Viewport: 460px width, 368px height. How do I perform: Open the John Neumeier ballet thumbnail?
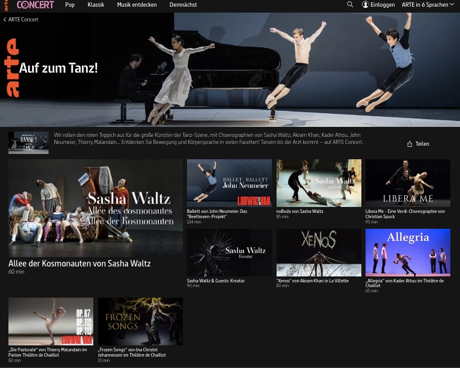[x=229, y=183]
